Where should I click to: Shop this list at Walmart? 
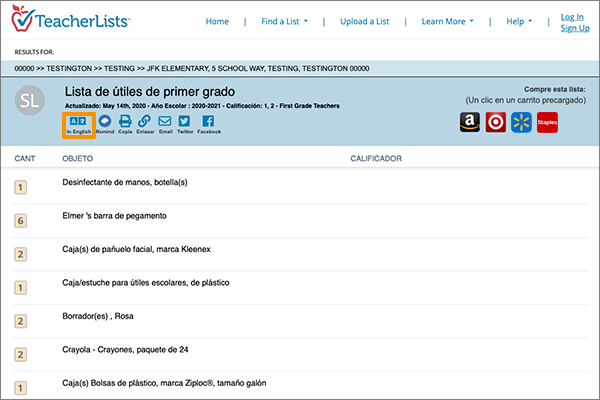(x=520, y=122)
